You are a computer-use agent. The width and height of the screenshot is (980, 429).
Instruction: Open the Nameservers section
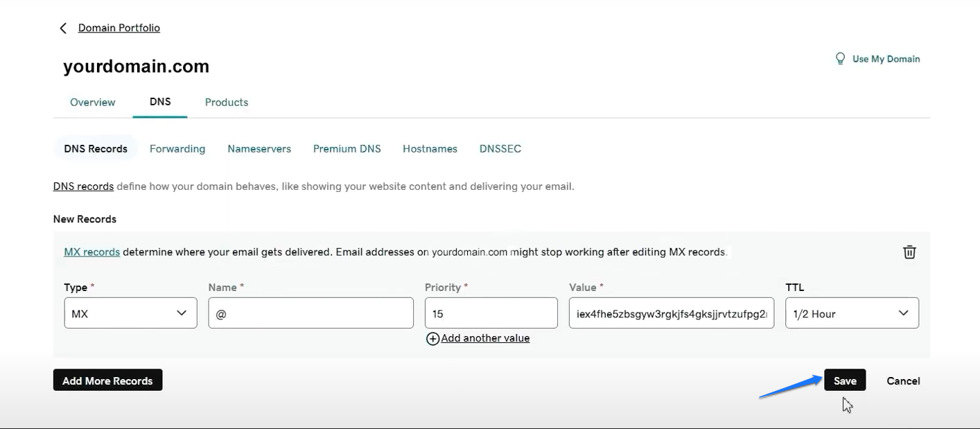coord(259,149)
